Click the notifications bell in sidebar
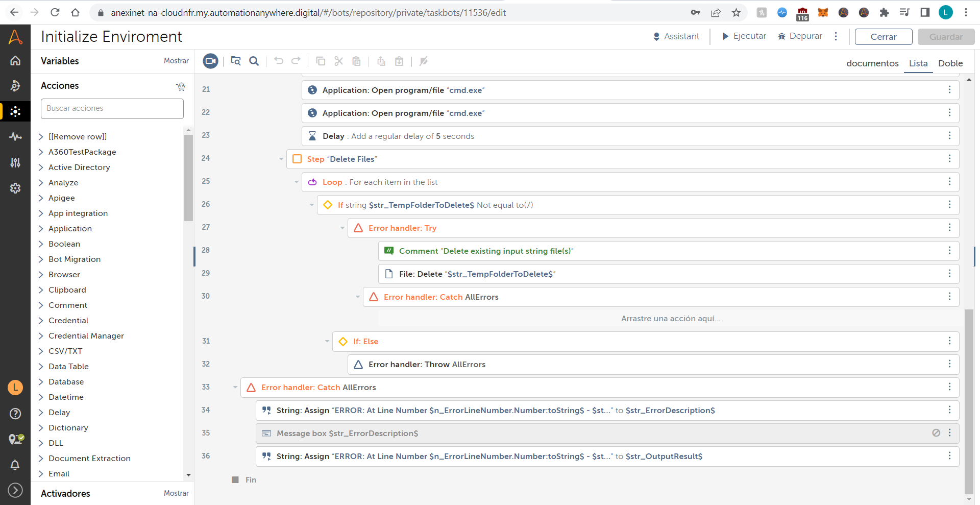The width and height of the screenshot is (980, 505). (x=15, y=465)
